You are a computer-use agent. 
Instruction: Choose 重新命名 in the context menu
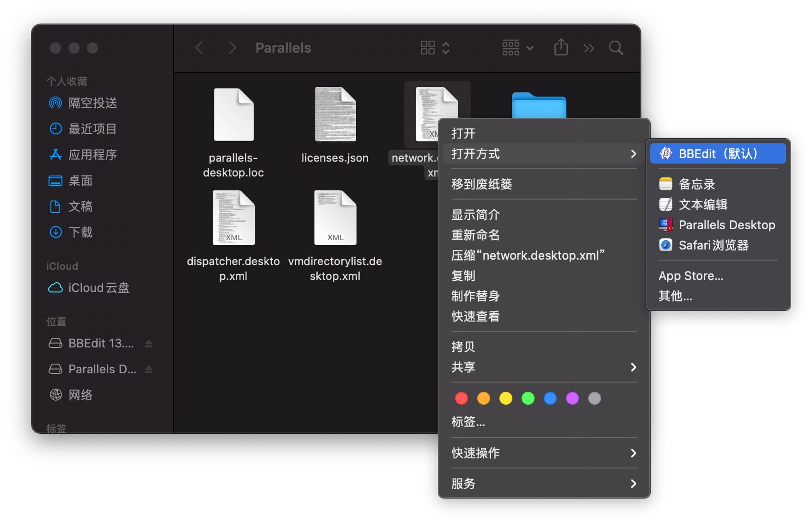pyautogui.click(x=475, y=235)
